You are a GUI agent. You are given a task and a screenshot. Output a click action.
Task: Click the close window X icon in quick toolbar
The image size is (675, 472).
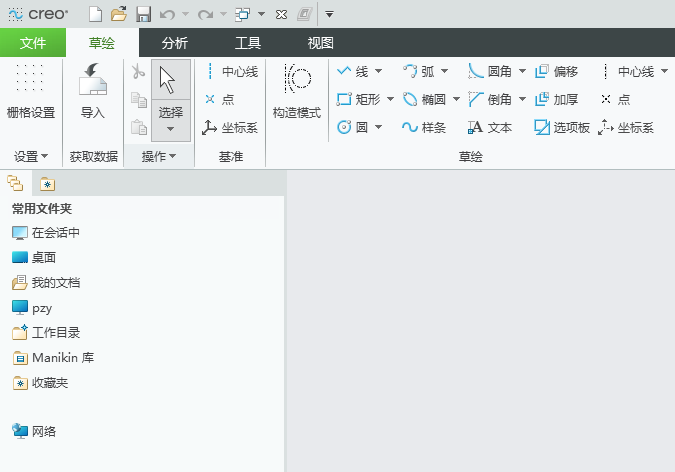coord(281,15)
